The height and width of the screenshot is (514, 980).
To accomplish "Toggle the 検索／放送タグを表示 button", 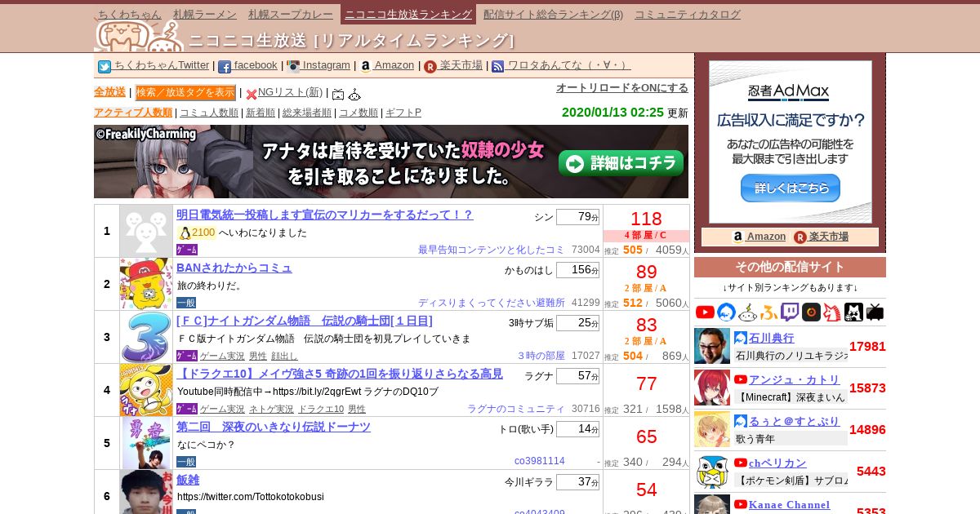I will pos(185,93).
